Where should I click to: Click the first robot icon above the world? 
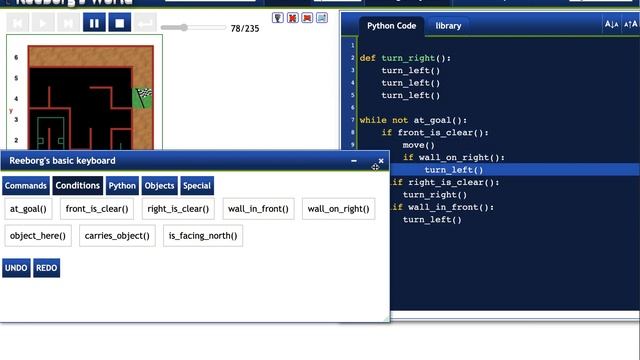278,18
